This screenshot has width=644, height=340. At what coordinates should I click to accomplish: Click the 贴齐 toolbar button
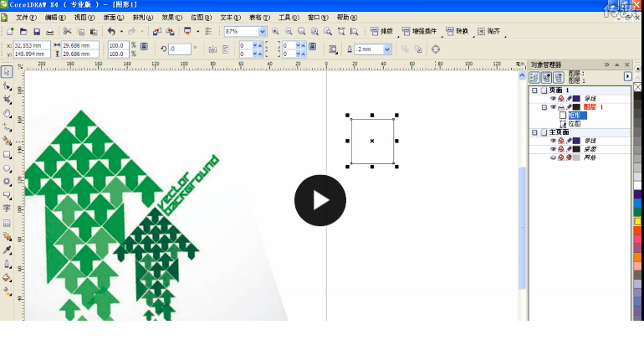coord(488,31)
